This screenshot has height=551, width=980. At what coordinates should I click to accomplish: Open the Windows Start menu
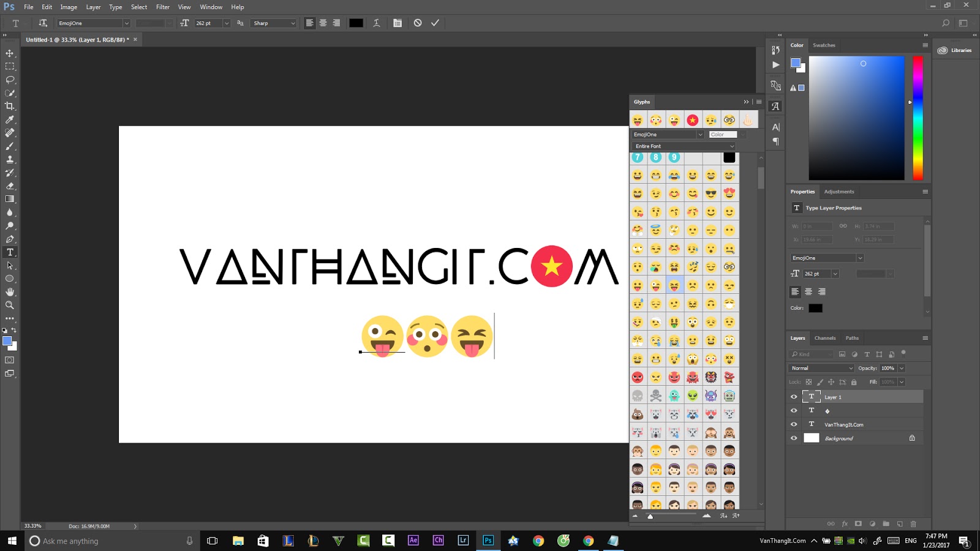point(12,541)
